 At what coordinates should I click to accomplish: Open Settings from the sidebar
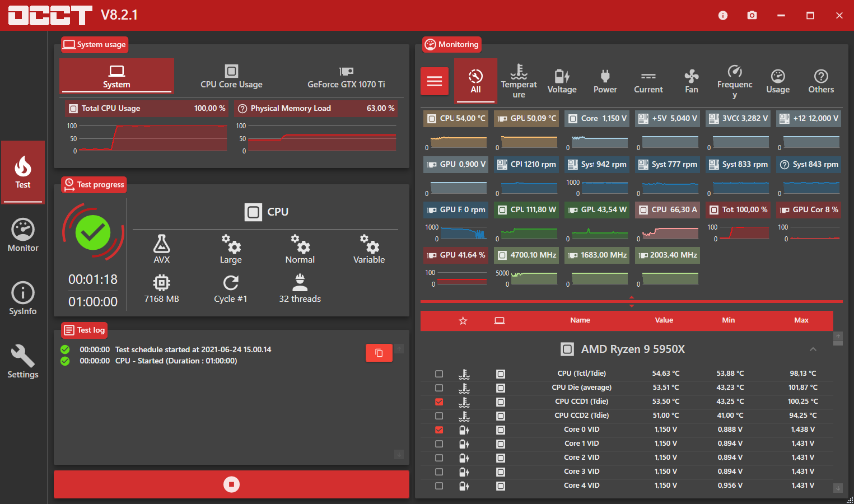point(23,362)
